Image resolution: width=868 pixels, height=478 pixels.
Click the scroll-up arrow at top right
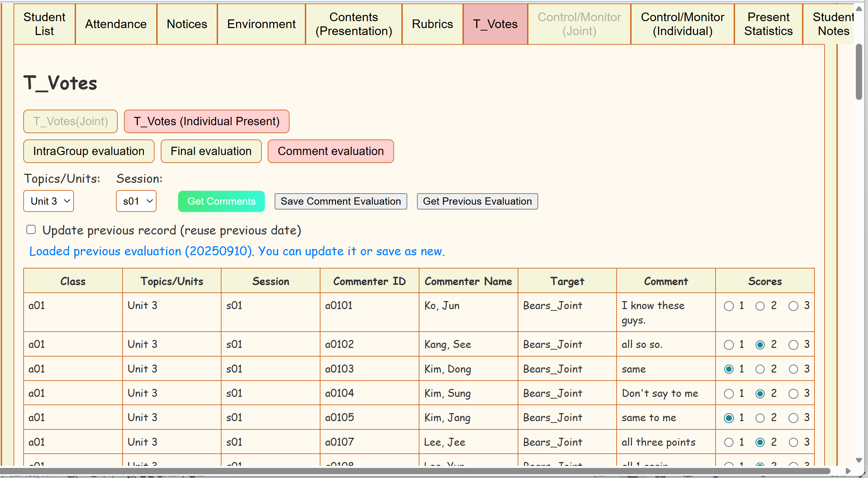pyautogui.click(x=859, y=9)
